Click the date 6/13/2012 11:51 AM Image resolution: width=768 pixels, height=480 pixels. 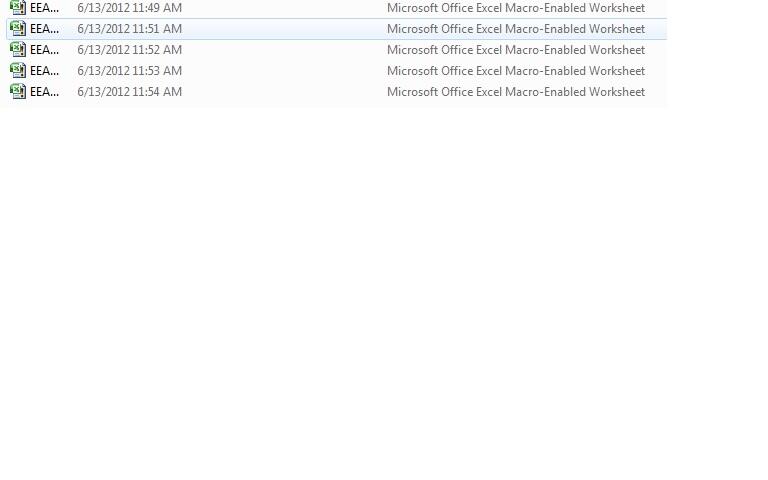(129, 29)
